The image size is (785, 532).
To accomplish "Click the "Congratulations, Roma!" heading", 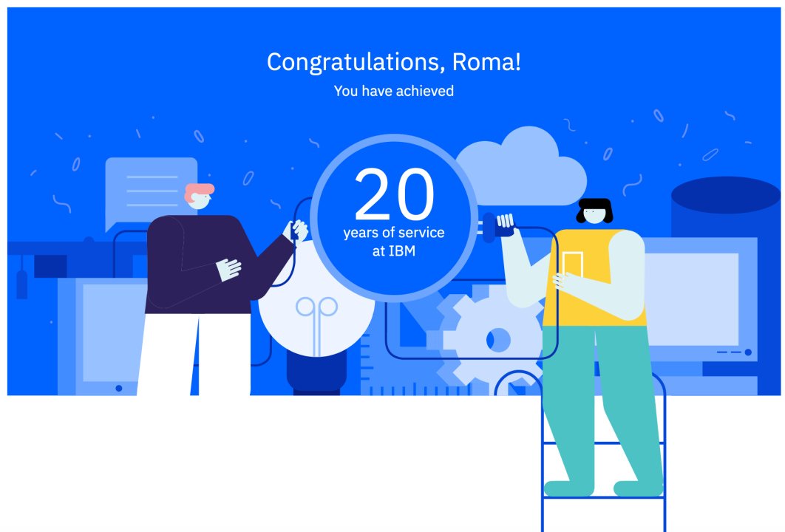I will 394,62.
